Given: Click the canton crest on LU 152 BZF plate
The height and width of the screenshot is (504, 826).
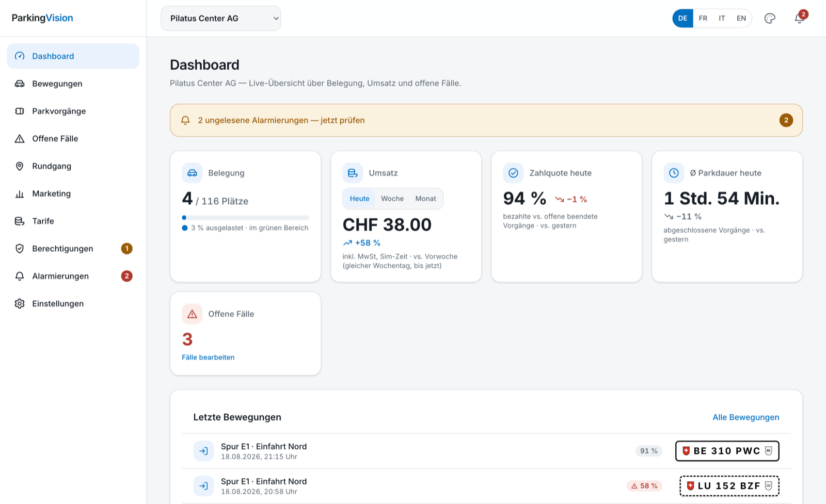Looking at the screenshot, I should pyautogui.click(x=768, y=486).
